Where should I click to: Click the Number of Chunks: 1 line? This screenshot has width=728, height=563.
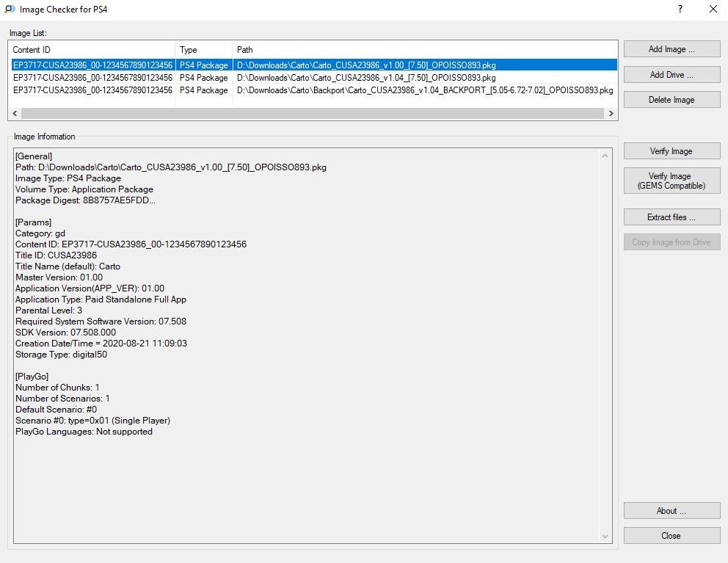(57, 388)
